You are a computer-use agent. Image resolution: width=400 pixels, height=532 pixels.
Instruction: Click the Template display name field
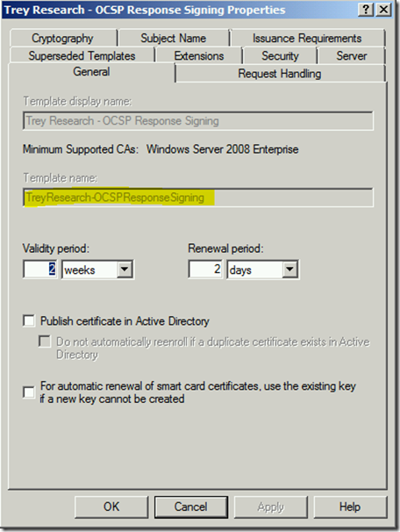click(x=198, y=121)
